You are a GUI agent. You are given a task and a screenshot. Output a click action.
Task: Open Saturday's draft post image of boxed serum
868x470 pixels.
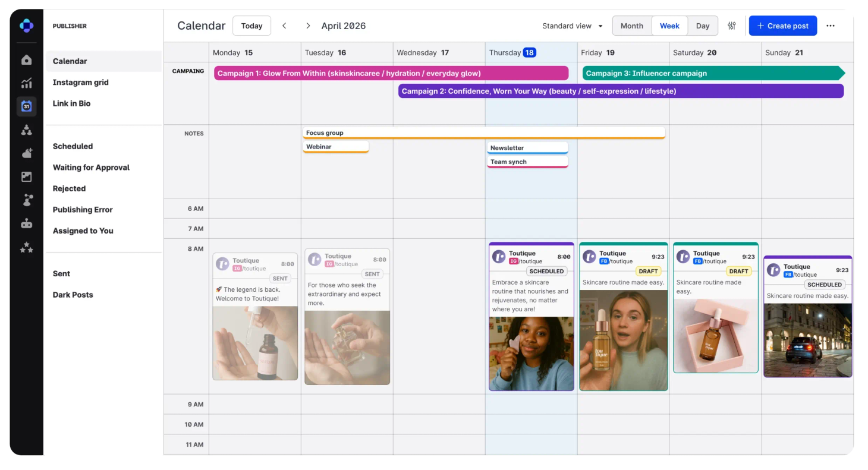(716, 336)
